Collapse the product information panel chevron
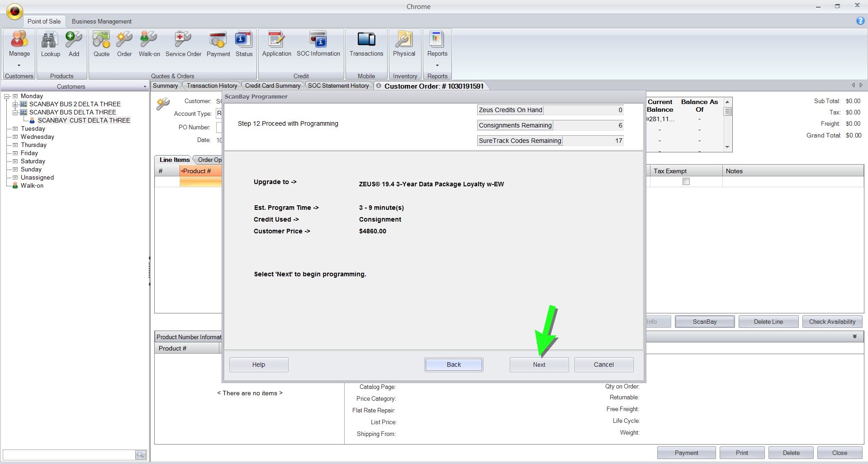This screenshot has height=464, width=868. (854, 336)
